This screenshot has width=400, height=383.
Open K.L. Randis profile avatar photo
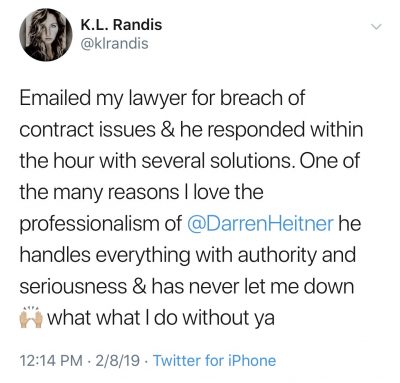pos(46,35)
